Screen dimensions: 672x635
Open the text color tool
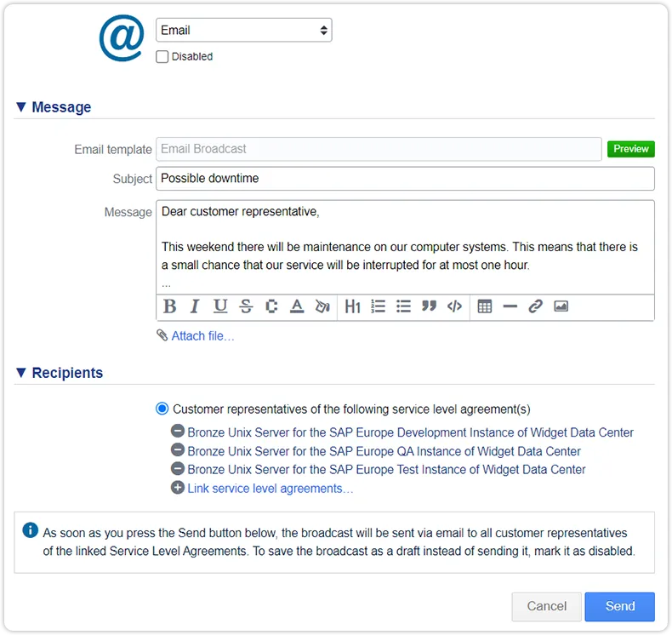coord(297,306)
